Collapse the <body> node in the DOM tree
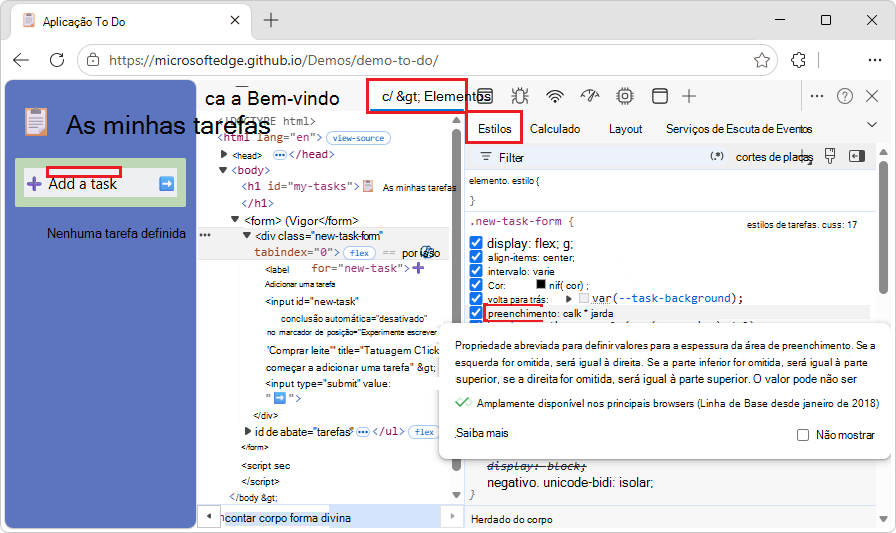Screen dimensions: 896x533 coord(223,170)
